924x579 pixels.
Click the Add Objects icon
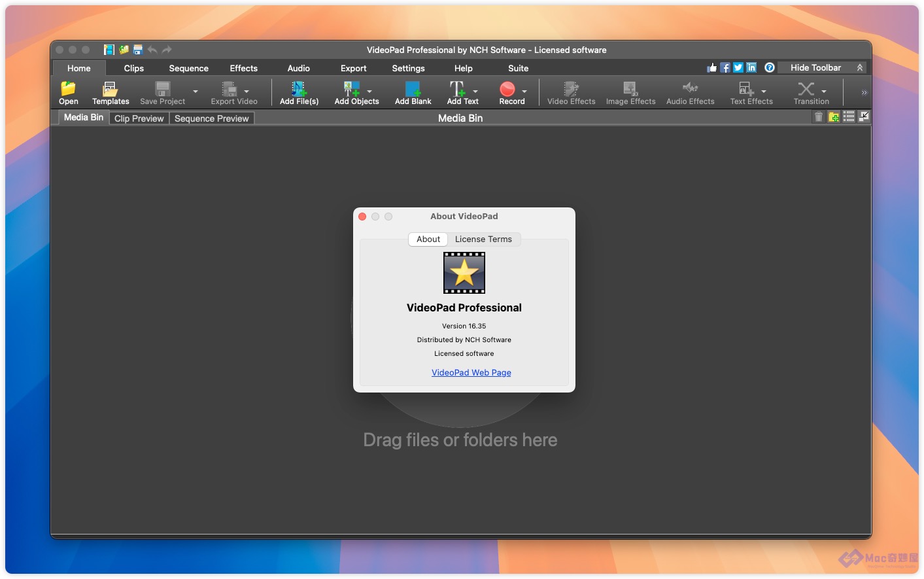click(x=351, y=88)
